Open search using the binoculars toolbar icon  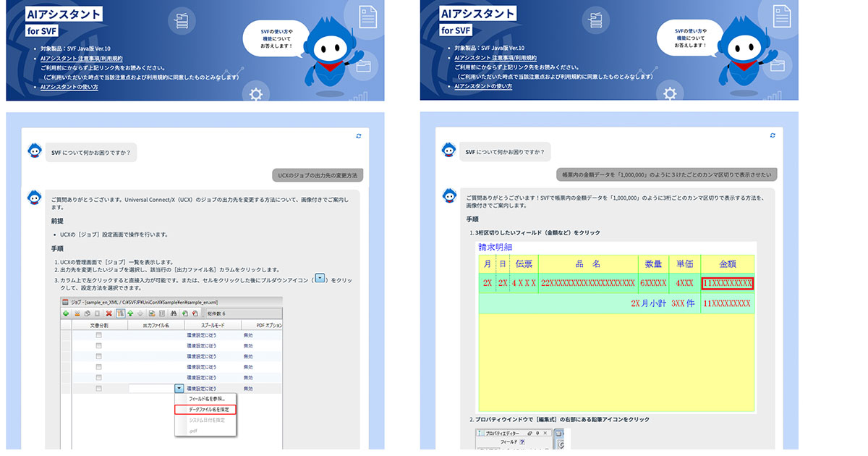(173, 313)
